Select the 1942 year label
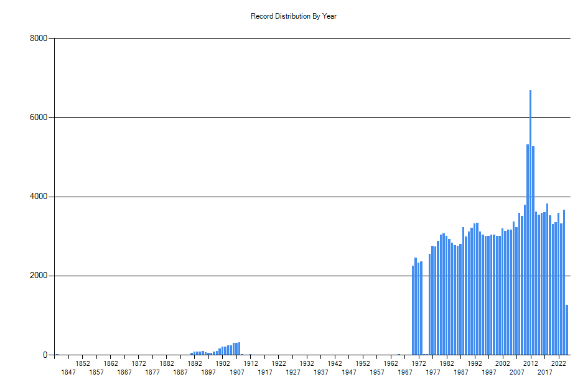 [335, 363]
